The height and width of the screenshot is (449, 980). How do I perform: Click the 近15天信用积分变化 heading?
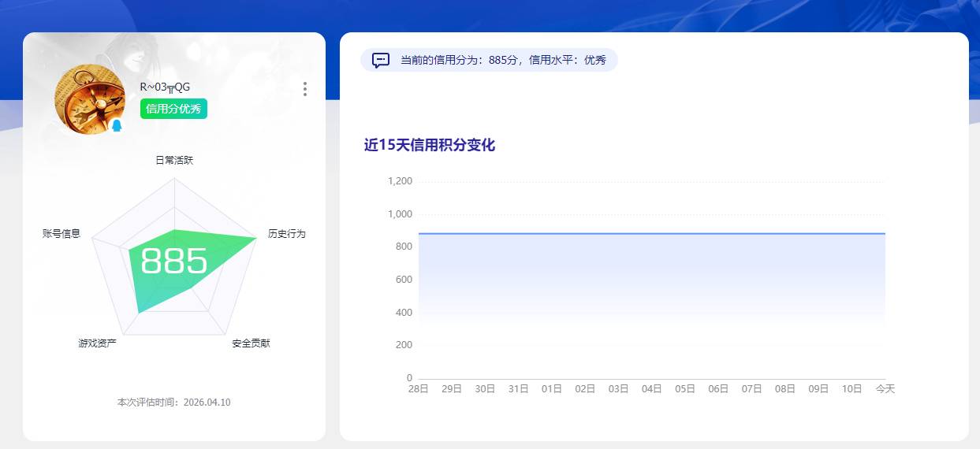pyautogui.click(x=430, y=145)
